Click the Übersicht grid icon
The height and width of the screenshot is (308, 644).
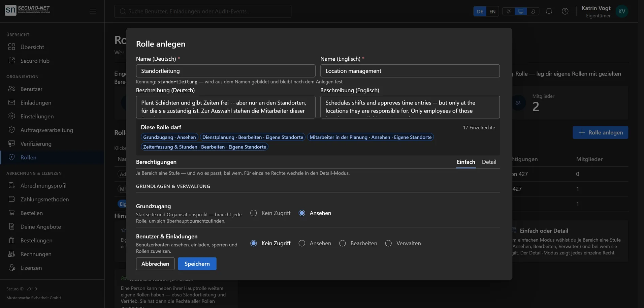pos(12,47)
